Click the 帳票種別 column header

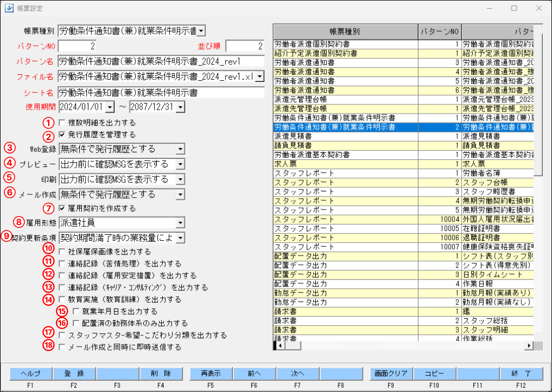[x=345, y=31]
